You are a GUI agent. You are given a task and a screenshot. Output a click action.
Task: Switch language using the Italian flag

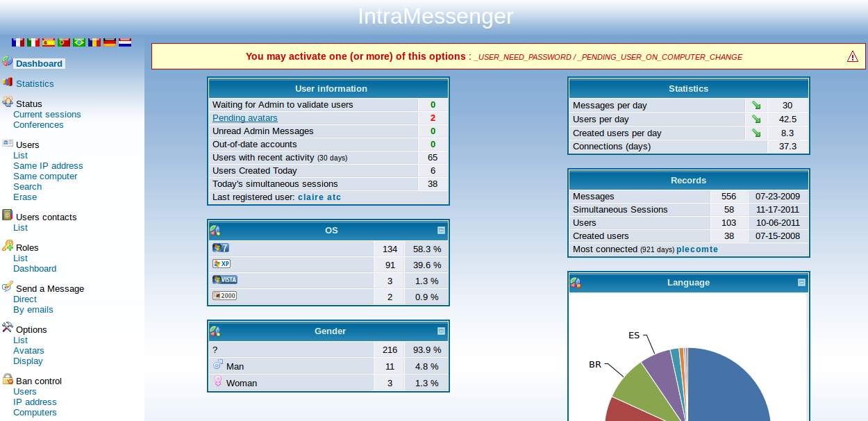point(33,42)
